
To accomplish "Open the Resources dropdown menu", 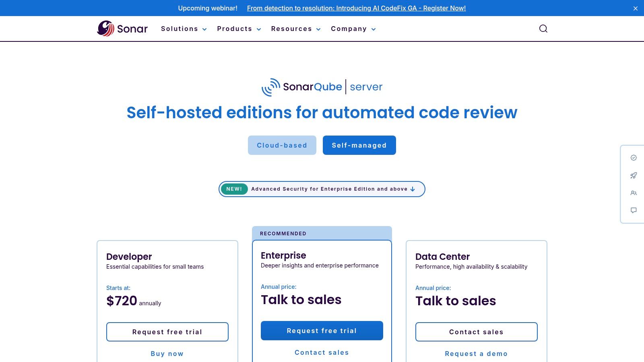I will coord(296,29).
